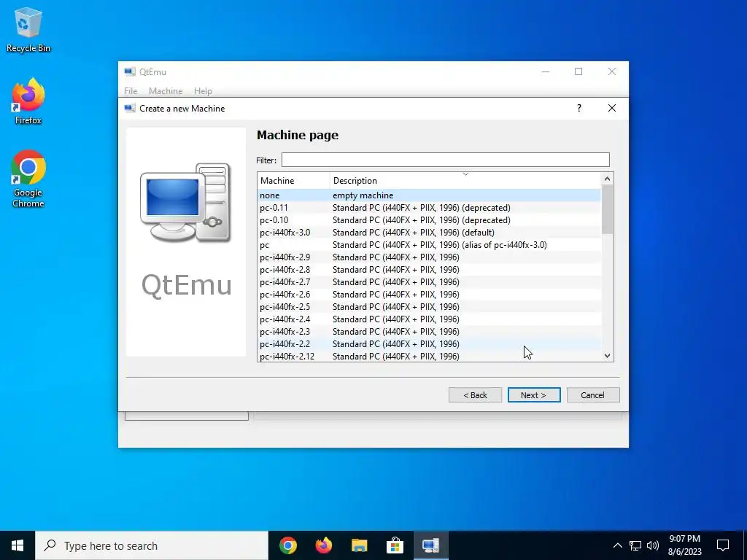Screen dimensions: 747x560
Task: Select the Firefox desktop shortcut
Action: click(28, 101)
